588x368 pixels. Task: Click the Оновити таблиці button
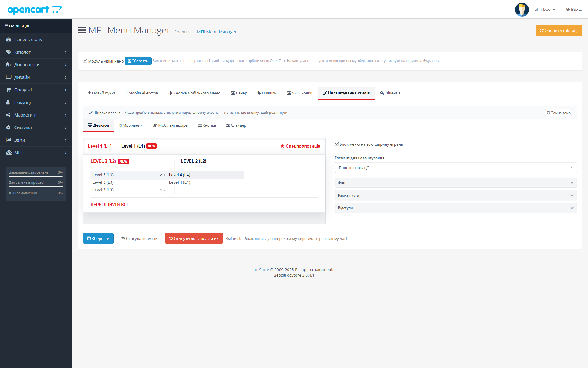[559, 31]
